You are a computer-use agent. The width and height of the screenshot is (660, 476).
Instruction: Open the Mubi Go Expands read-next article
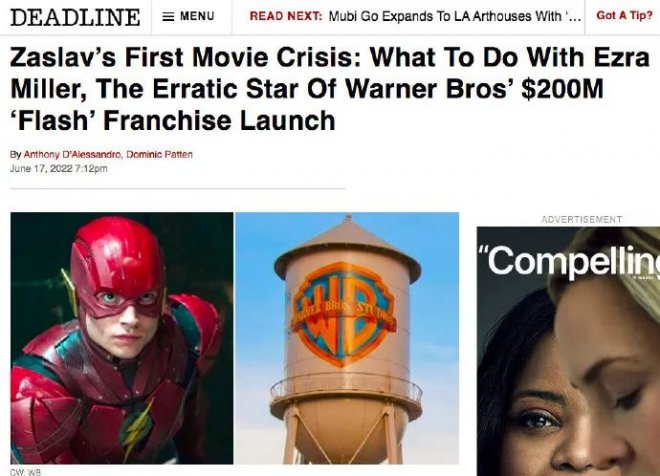[x=455, y=16]
